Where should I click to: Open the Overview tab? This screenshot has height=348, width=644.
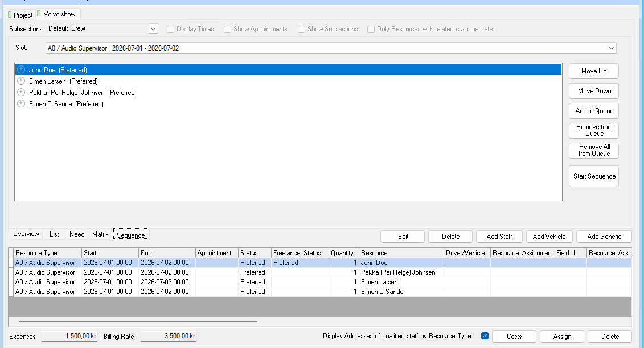26,234
